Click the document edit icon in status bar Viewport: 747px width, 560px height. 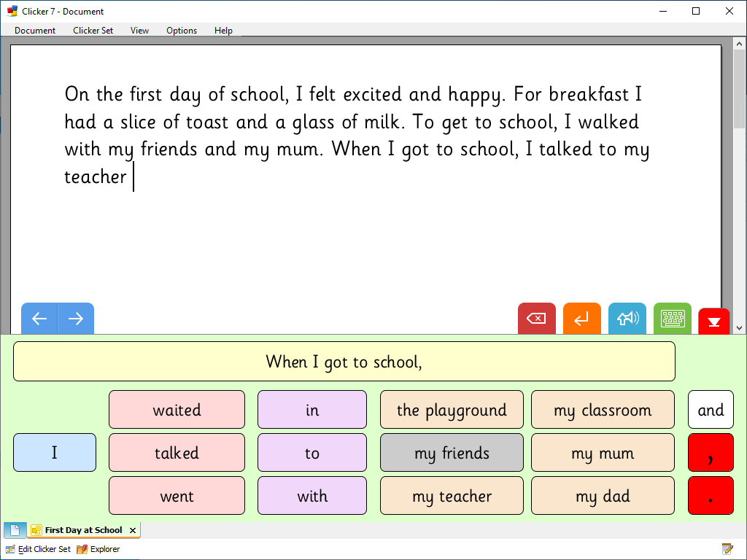pos(727,549)
